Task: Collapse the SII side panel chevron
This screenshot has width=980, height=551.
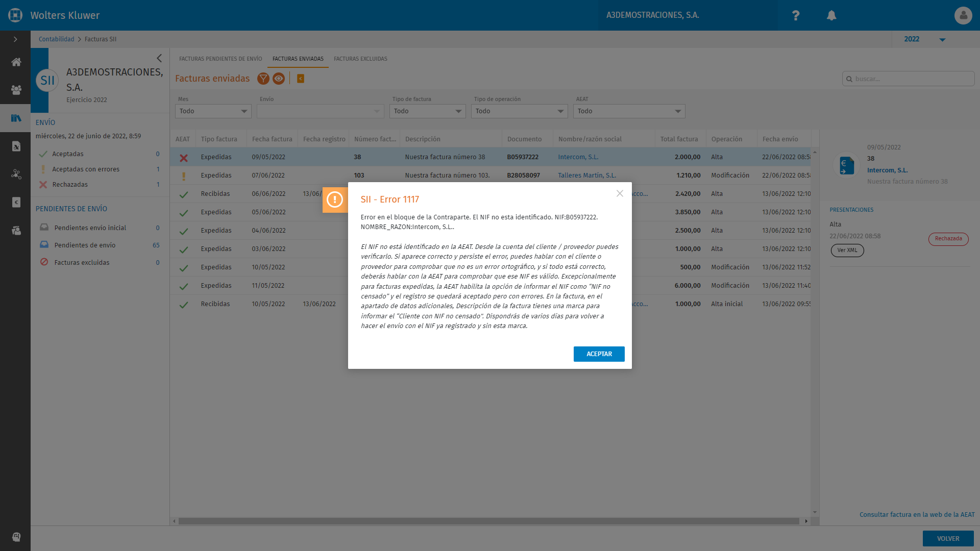Action: [x=159, y=58]
